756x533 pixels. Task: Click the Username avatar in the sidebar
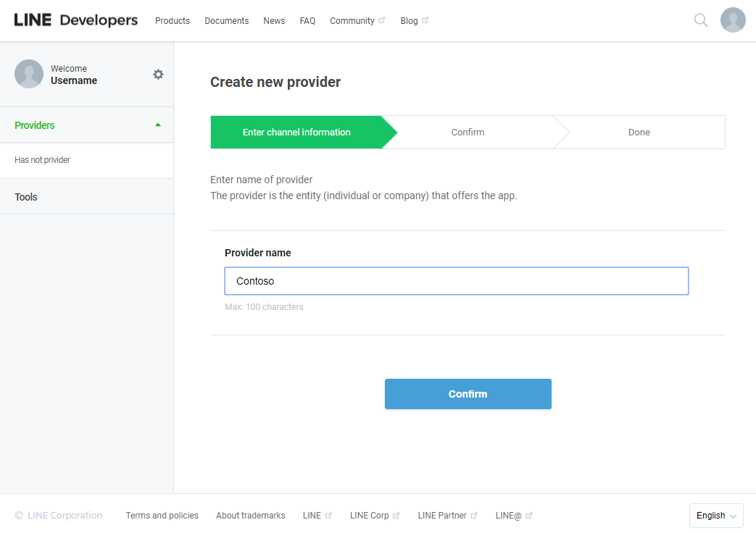pyautogui.click(x=29, y=74)
